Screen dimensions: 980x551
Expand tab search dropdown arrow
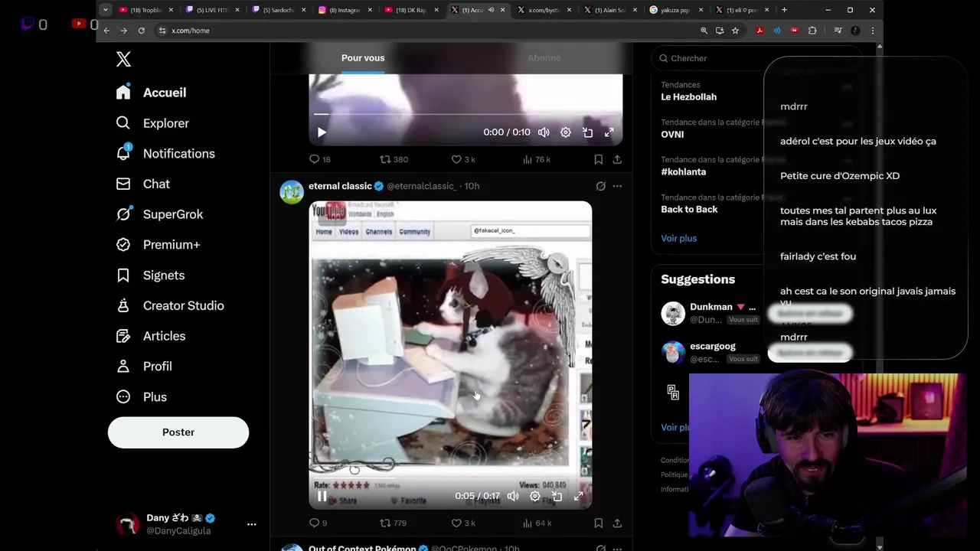tap(106, 10)
